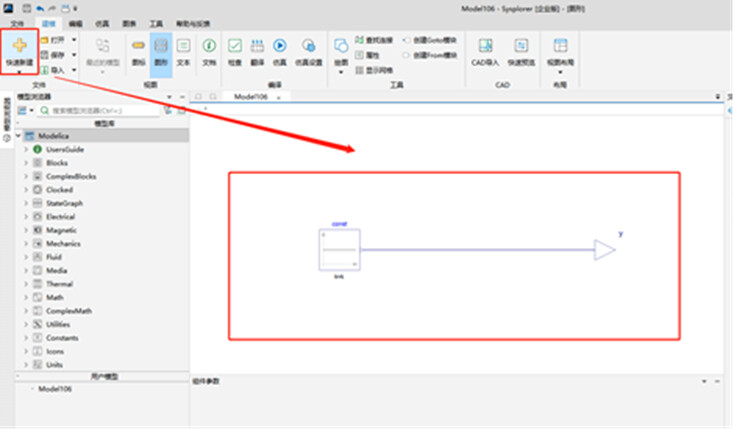The width and height of the screenshot is (734, 430).
Task: Open the dropdown arrow under Draw tool
Action: (341, 73)
